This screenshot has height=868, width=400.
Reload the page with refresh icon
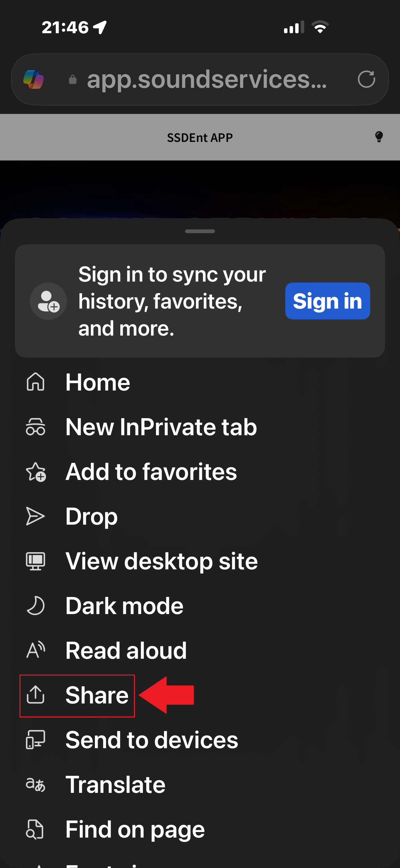(366, 79)
